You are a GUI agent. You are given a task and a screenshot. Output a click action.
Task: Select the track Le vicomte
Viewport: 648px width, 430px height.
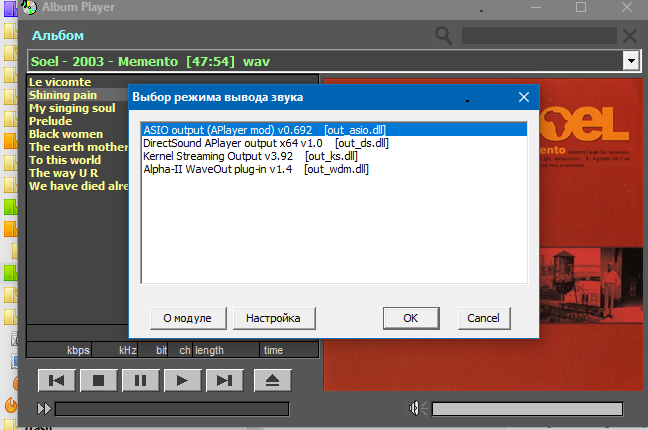pyautogui.click(x=60, y=82)
